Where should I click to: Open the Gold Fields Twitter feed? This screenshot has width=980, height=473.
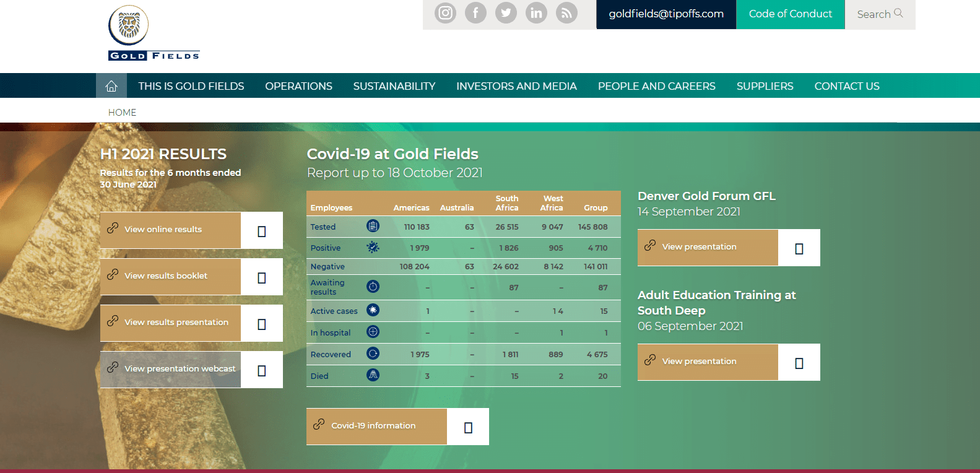506,13
